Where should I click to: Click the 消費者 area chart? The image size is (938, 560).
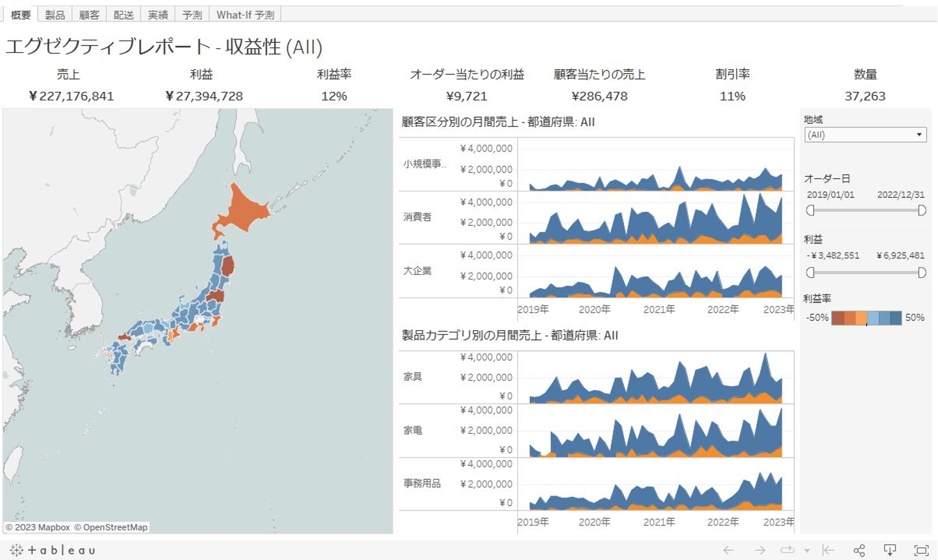pos(656,218)
